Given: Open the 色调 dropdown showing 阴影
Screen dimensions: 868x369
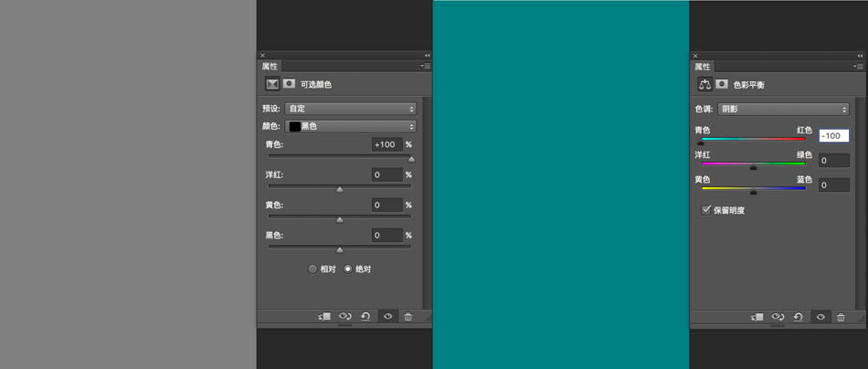Looking at the screenshot, I should pos(783,109).
